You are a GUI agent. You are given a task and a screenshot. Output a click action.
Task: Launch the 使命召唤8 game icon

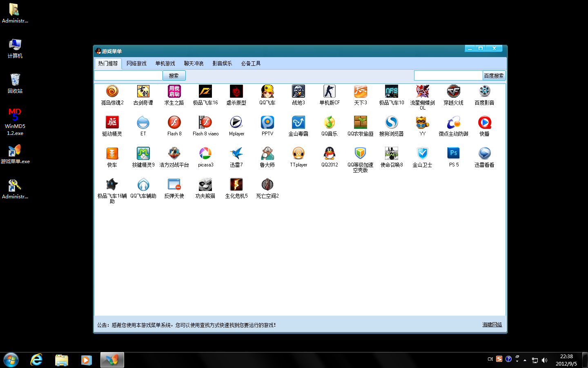pyautogui.click(x=392, y=153)
